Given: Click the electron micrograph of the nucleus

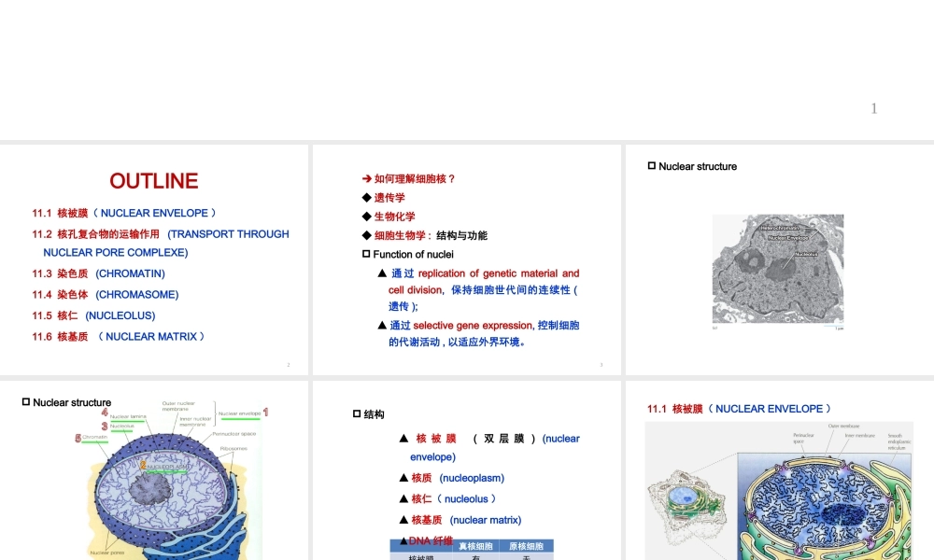Looking at the screenshot, I should click(778, 269).
